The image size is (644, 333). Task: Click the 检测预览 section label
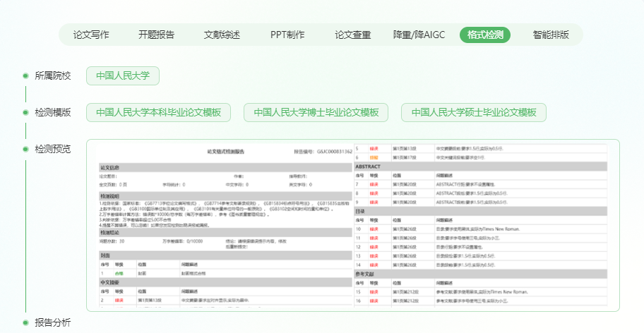[53, 149]
